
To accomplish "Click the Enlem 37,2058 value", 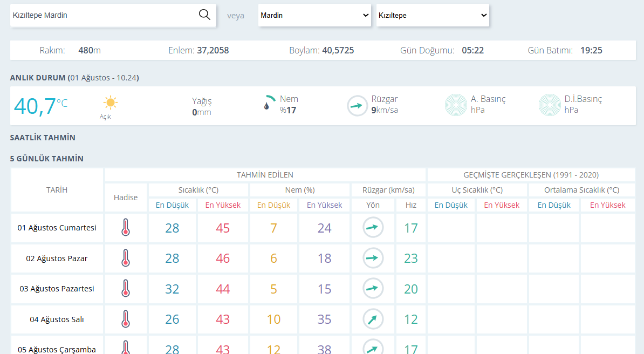I will [x=213, y=50].
